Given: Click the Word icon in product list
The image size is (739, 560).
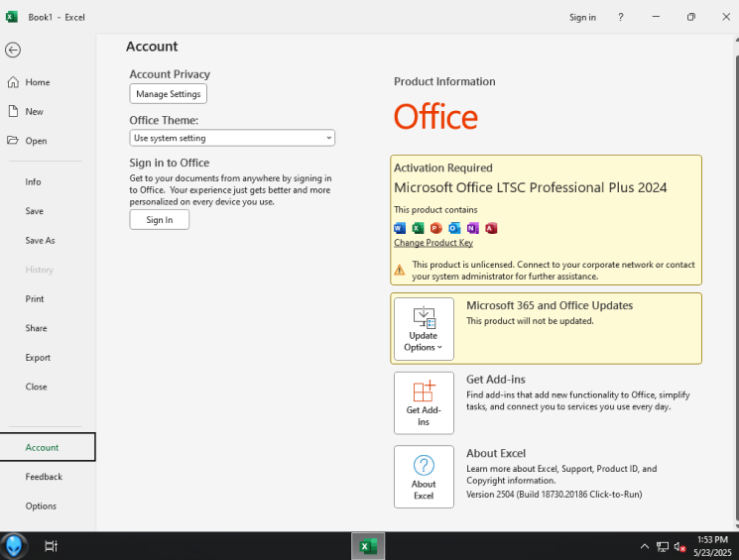Looking at the screenshot, I should pos(400,228).
